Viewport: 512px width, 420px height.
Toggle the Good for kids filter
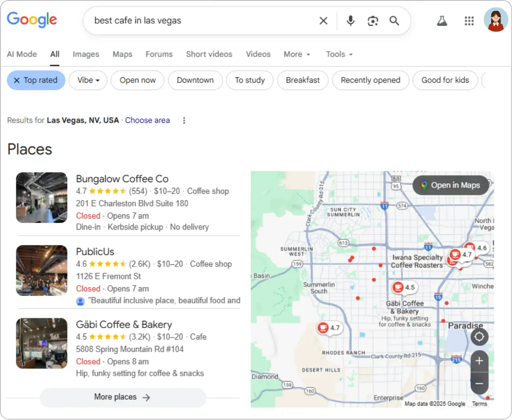point(445,80)
